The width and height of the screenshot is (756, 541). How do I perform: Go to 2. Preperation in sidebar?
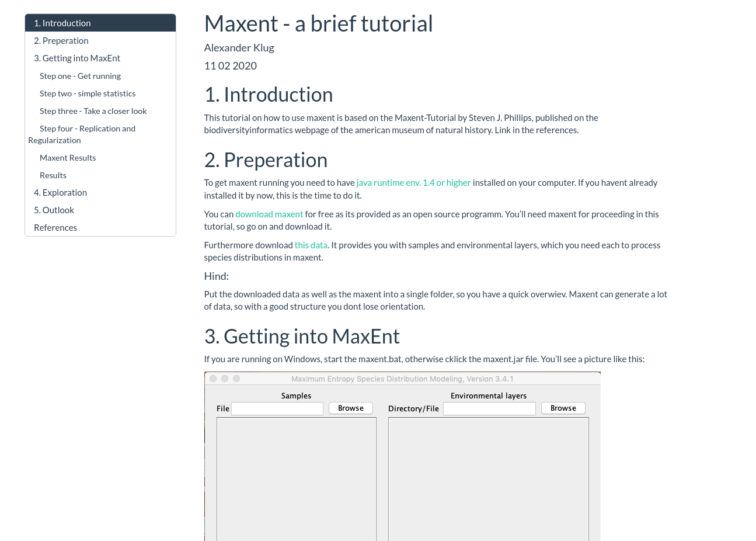tap(61, 41)
